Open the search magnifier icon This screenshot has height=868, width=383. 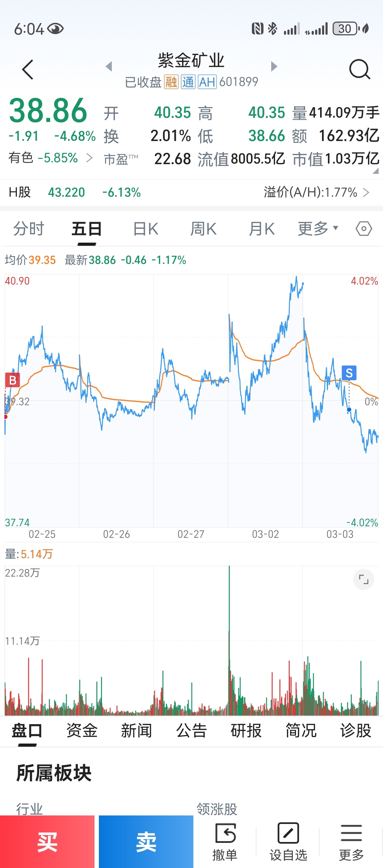pos(360,69)
